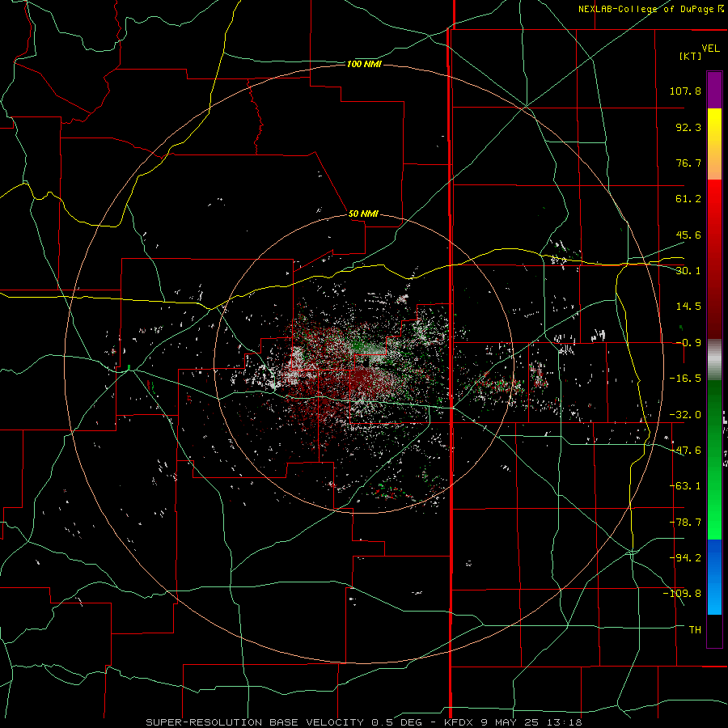Click the -0.9 velocity scale value
Screen dimensions: 728x728
(x=688, y=343)
